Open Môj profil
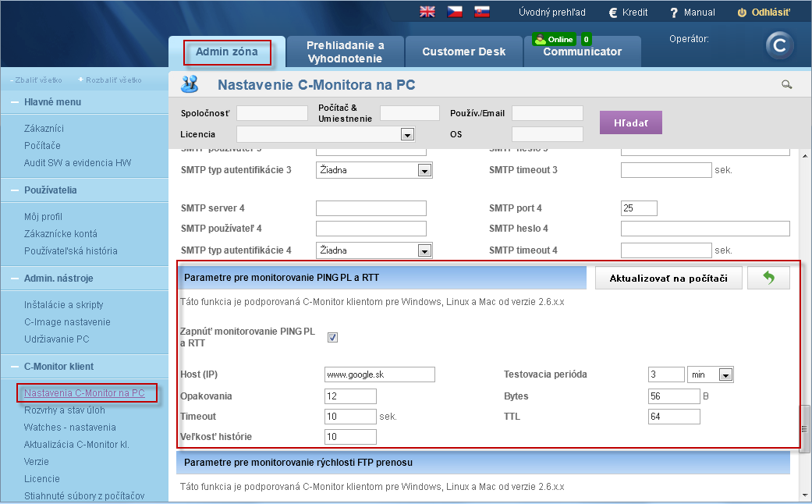This screenshot has height=504, width=812. pyautogui.click(x=43, y=217)
